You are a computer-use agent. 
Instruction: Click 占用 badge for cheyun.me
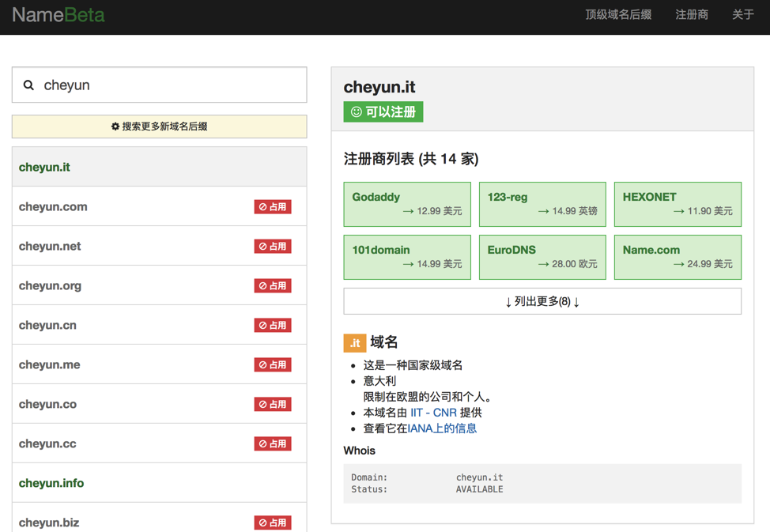(273, 364)
